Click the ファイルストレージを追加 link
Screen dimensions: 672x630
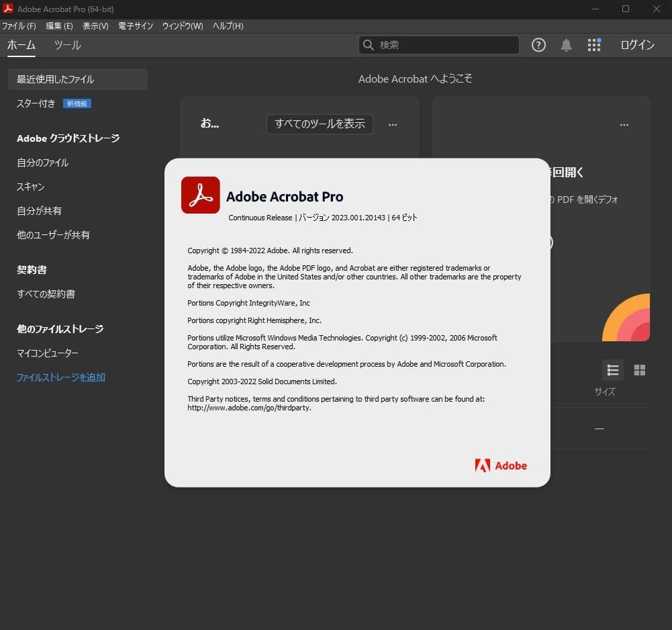(x=61, y=377)
